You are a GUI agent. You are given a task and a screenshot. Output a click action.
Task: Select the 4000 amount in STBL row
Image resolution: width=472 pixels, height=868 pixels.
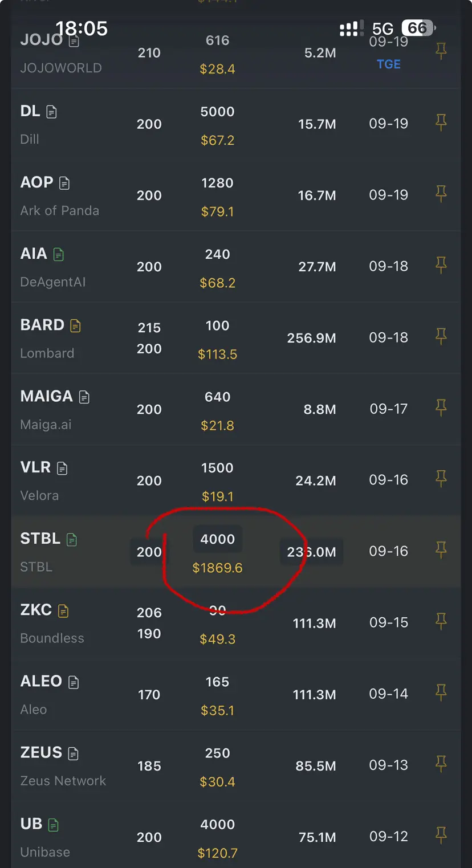[218, 539]
